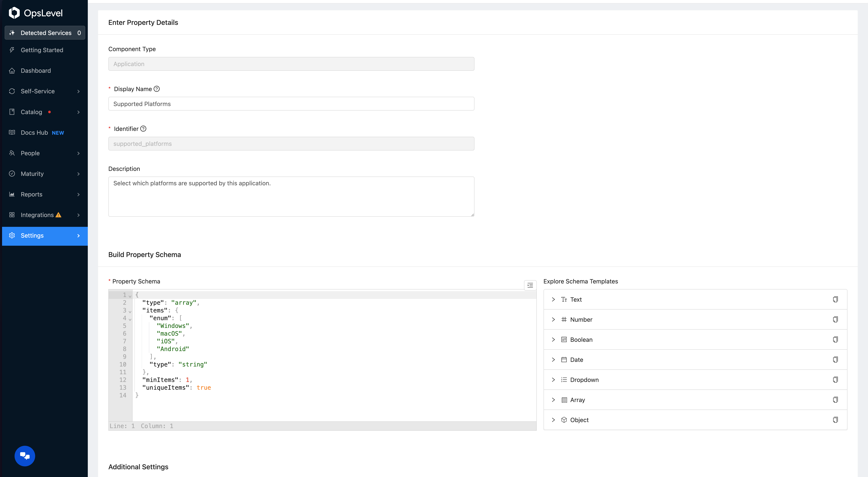The image size is (868, 477).
Task: Copy the Array schema template
Action: pos(835,400)
